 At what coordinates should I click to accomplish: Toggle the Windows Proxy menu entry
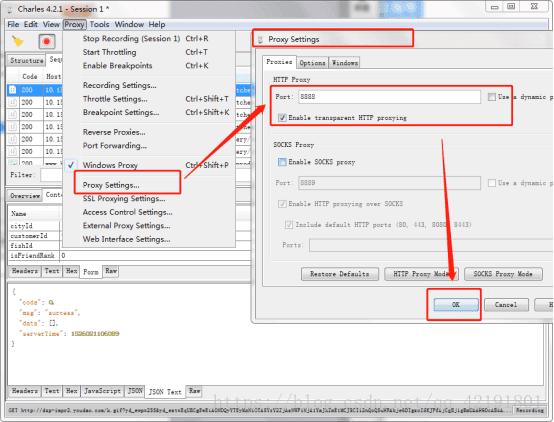[148, 165]
